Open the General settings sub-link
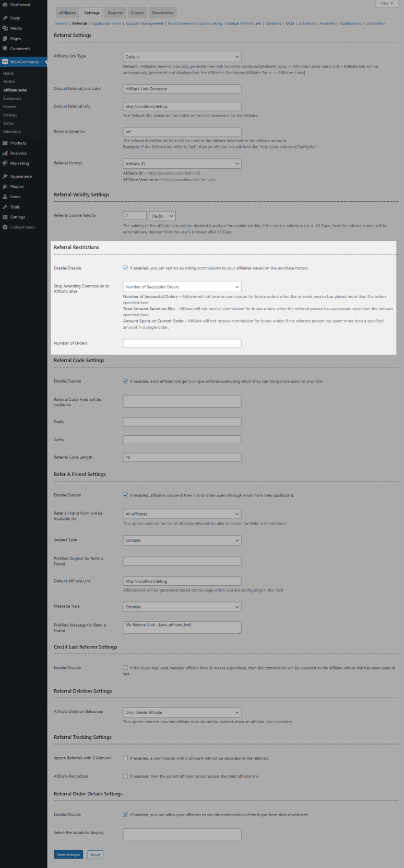Image resolution: width=404 pixels, height=868 pixels. (61, 24)
